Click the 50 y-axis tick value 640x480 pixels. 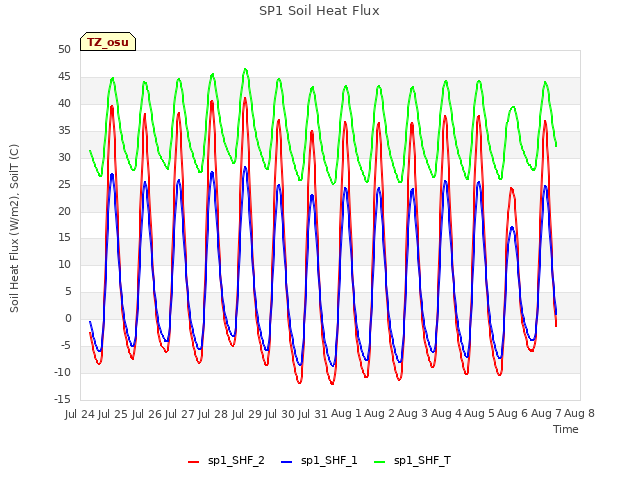64,50
